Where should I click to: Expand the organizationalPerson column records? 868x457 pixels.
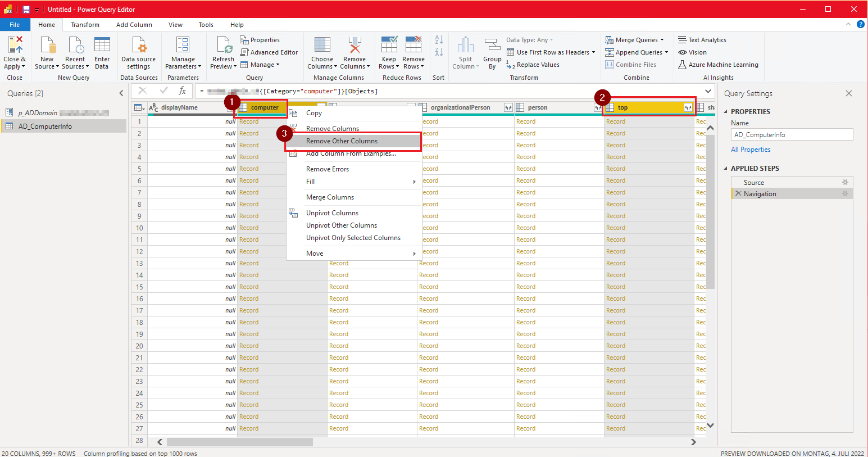tap(508, 107)
